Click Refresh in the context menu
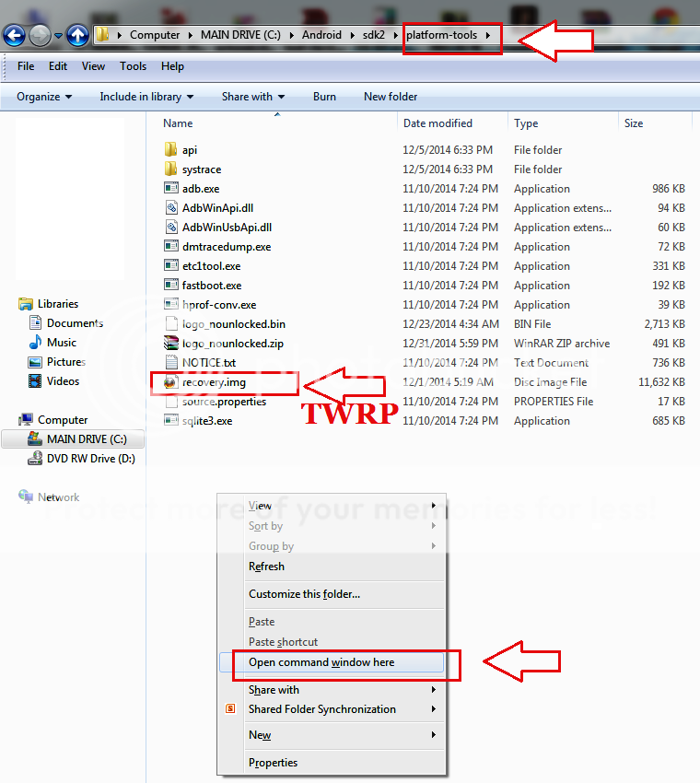This screenshot has width=700, height=783. 266,567
